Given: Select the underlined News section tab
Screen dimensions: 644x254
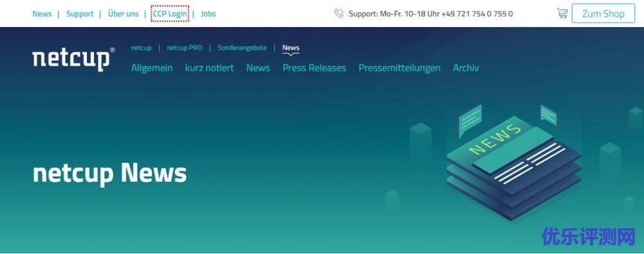Looking at the screenshot, I should [291, 48].
